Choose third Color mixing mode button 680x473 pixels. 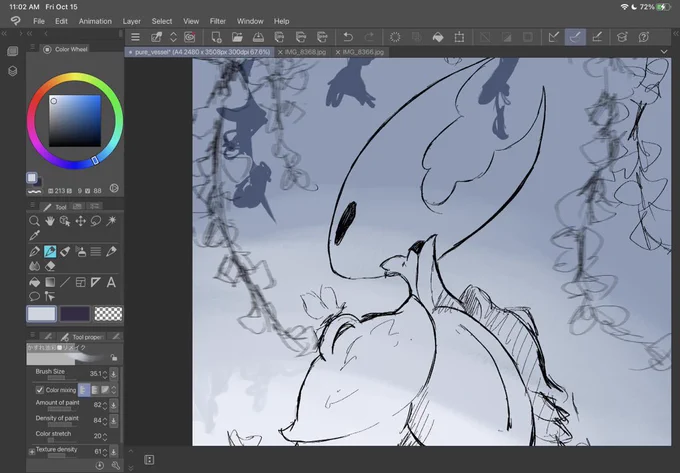(x=105, y=390)
